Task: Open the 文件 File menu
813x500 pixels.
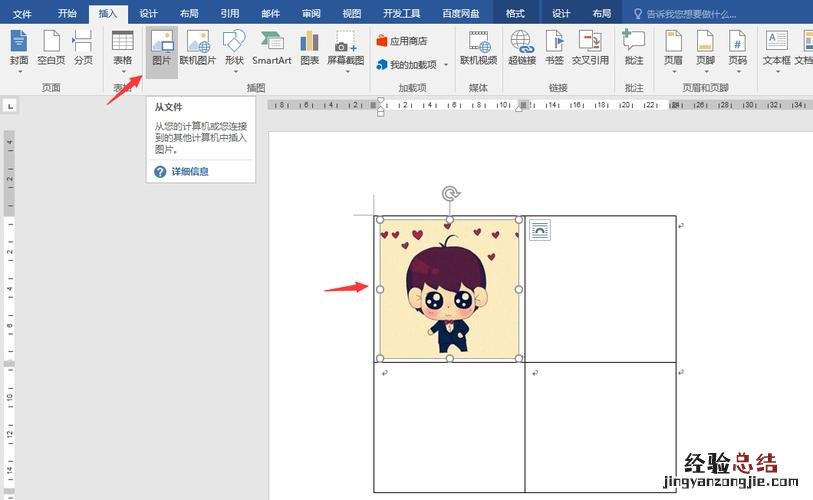Action: (x=22, y=13)
